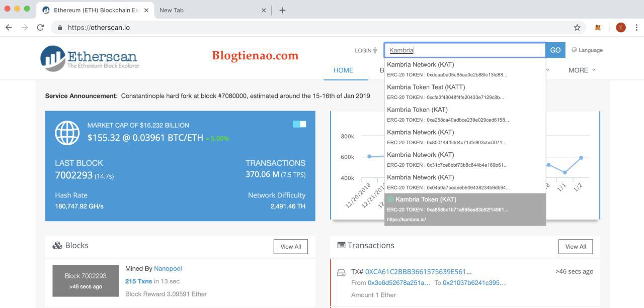Open the MetaMask fox extension
The width and height of the screenshot is (644, 308).
pos(598,28)
